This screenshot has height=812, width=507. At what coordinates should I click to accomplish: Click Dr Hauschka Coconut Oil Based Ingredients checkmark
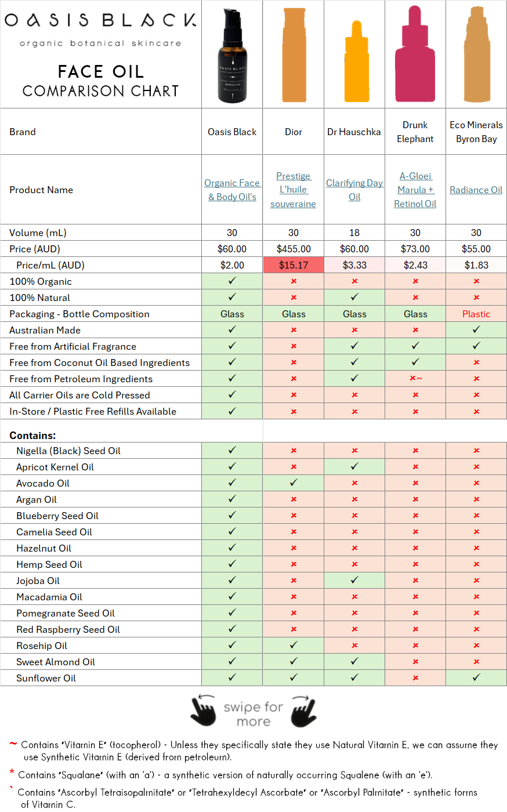pyautogui.click(x=354, y=362)
